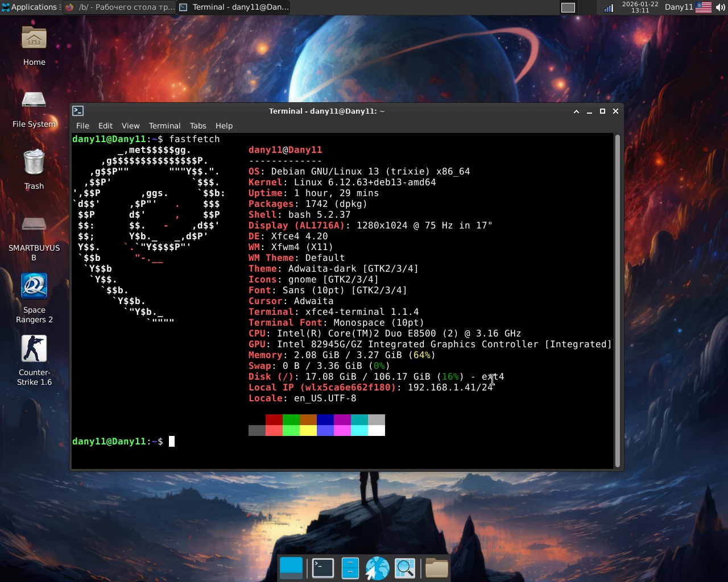Image resolution: width=728 pixels, height=582 pixels.
Task: Select the Space Rangers 2 game icon
Action: (x=34, y=286)
